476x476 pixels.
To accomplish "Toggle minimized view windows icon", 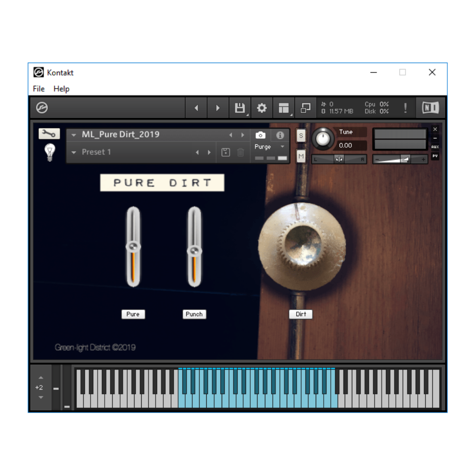I will point(305,108).
